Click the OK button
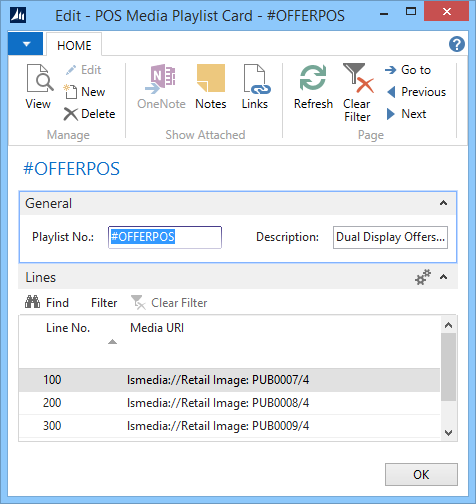This screenshot has width=476, height=504. pos(421,474)
